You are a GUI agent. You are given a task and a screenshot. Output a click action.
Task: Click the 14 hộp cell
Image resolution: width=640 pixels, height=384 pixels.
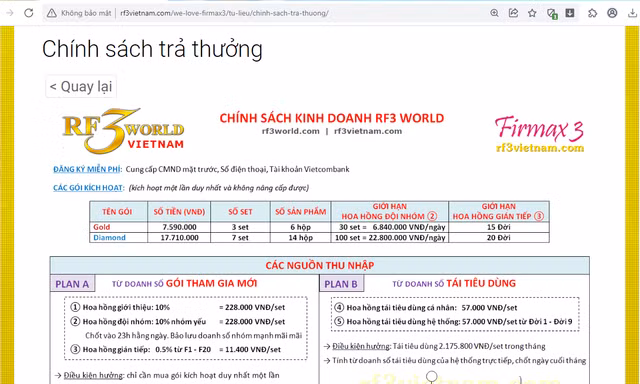pyautogui.click(x=300, y=238)
